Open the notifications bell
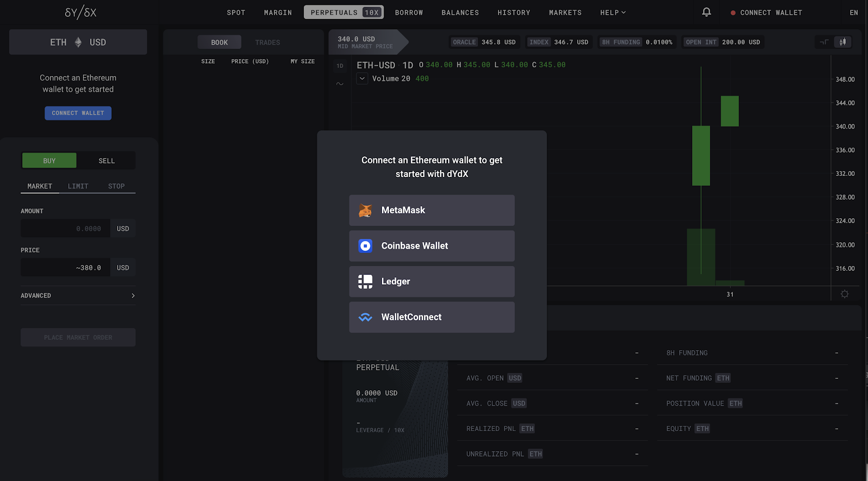The image size is (868, 481). coord(706,12)
